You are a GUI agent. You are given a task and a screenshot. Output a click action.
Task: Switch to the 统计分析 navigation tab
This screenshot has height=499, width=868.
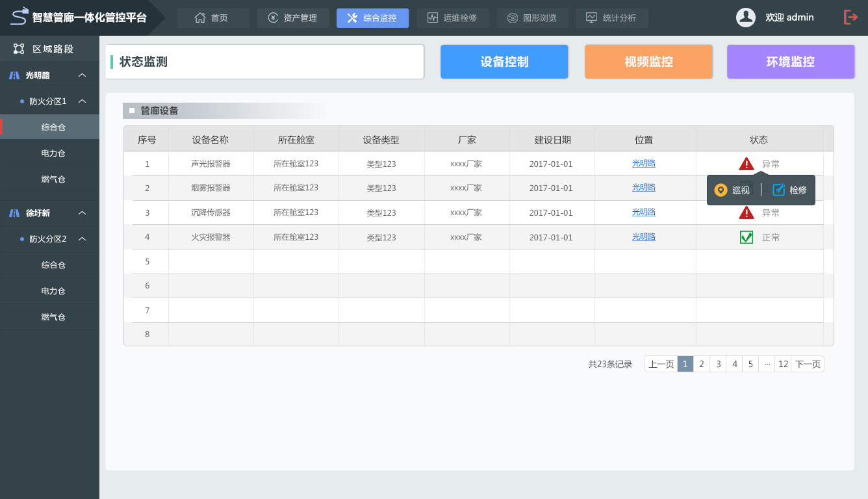pyautogui.click(x=611, y=18)
